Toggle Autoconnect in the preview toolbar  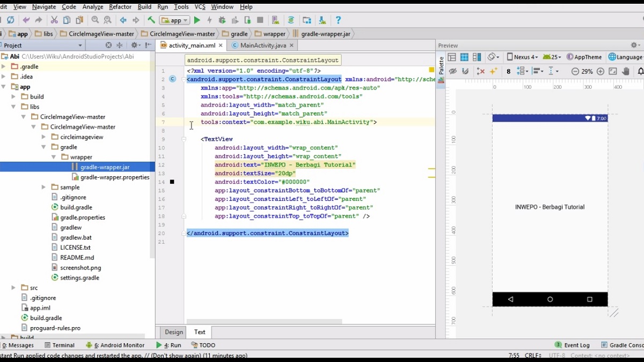(x=465, y=71)
